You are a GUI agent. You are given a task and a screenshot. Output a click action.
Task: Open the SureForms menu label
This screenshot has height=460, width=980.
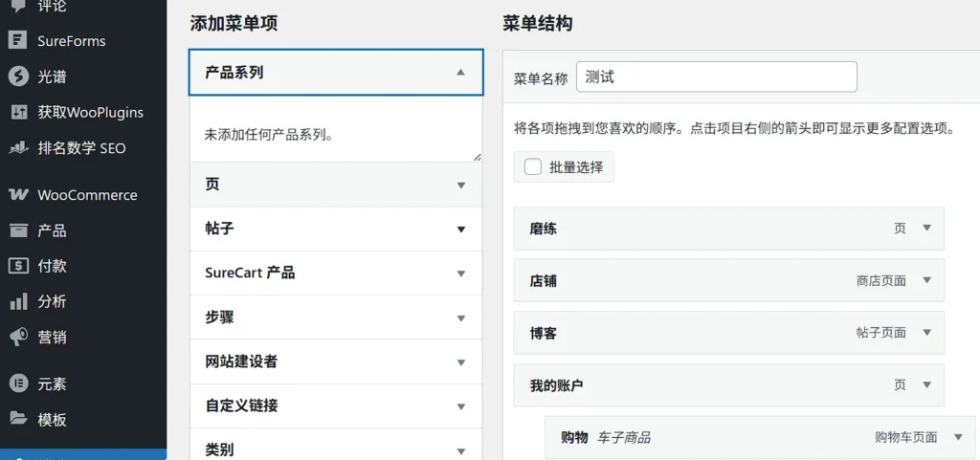pyautogui.click(x=71, y=41)
